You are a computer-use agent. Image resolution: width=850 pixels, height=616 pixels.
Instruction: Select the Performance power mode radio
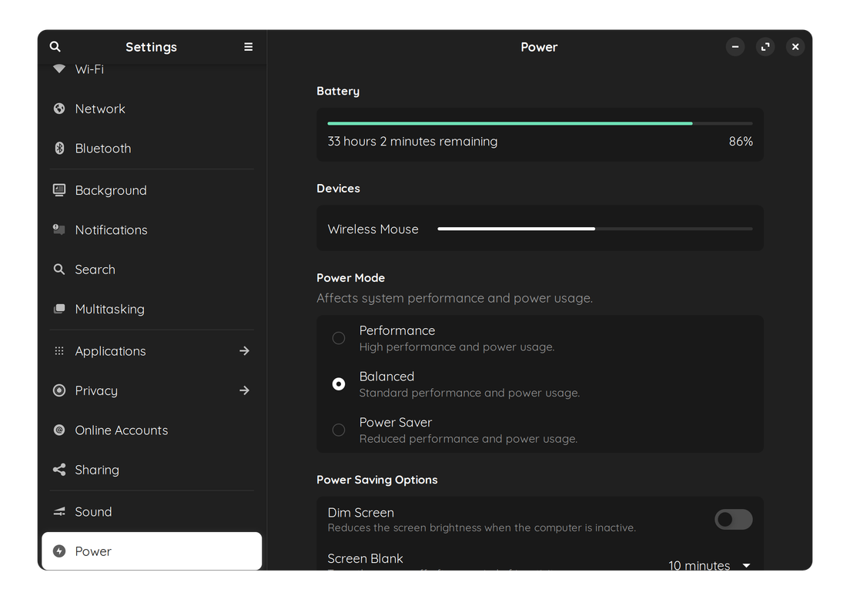click(338, 338)
